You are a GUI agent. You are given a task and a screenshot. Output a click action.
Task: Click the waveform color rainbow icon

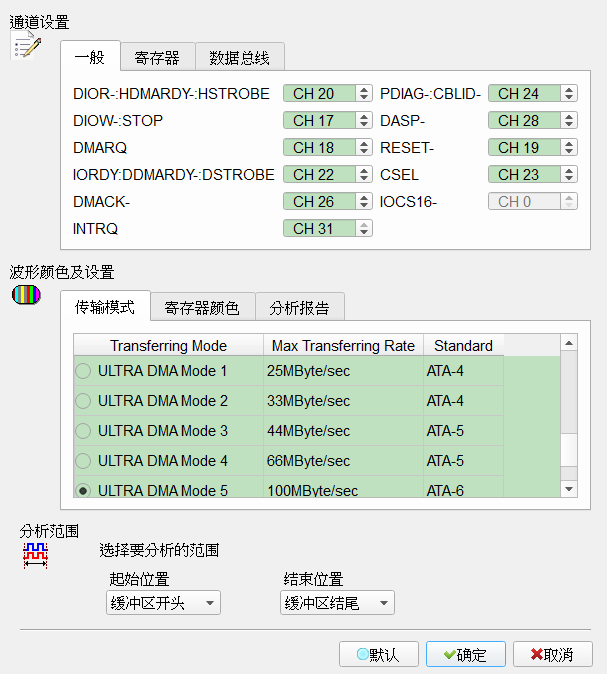(x=26, y=295)
